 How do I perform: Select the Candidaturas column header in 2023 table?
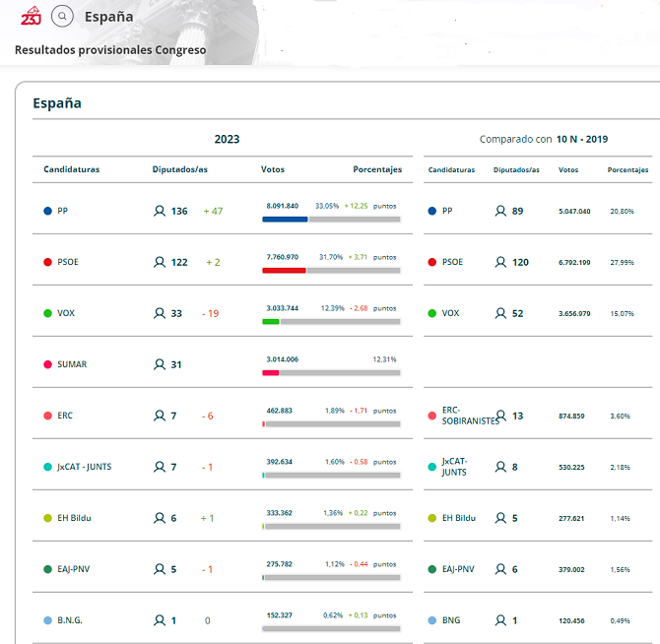[71, 169]
